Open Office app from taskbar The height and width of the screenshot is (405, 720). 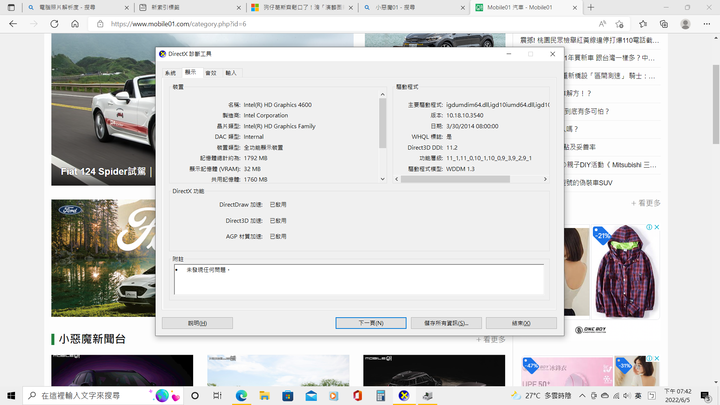(x=357, y=395)
